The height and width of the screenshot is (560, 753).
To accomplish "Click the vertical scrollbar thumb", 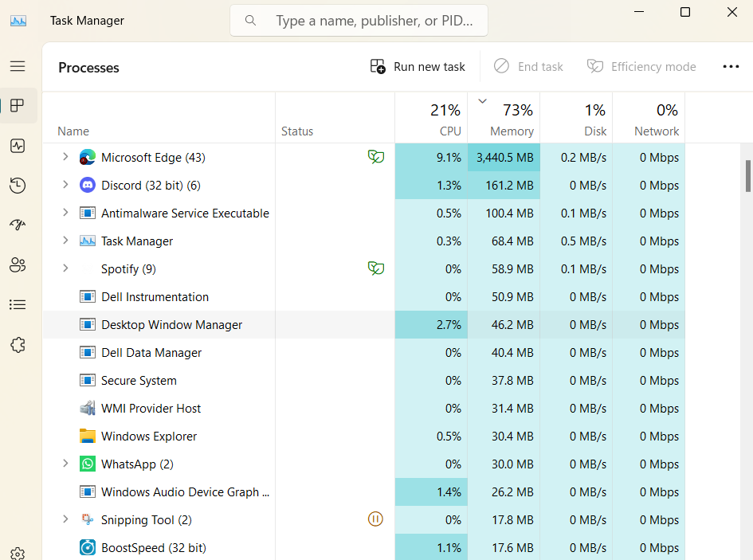I will coord(748,175).
